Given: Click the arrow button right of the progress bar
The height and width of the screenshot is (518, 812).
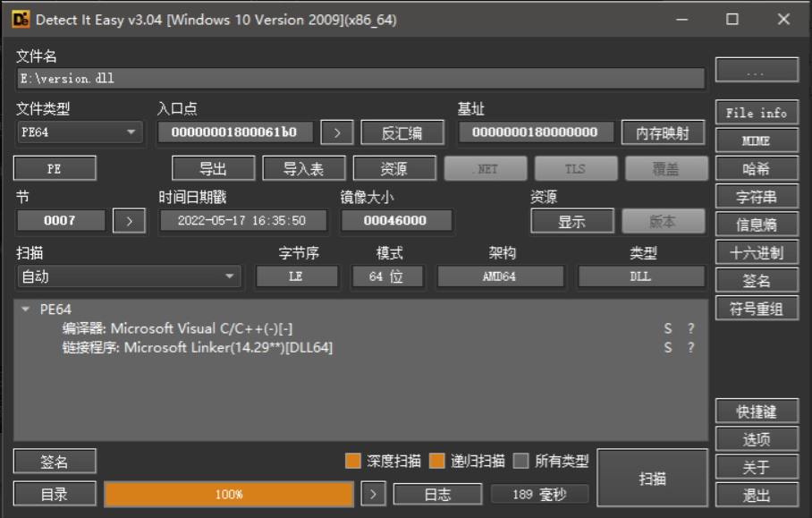Looking at the screenshot, I should pos(373,494).
